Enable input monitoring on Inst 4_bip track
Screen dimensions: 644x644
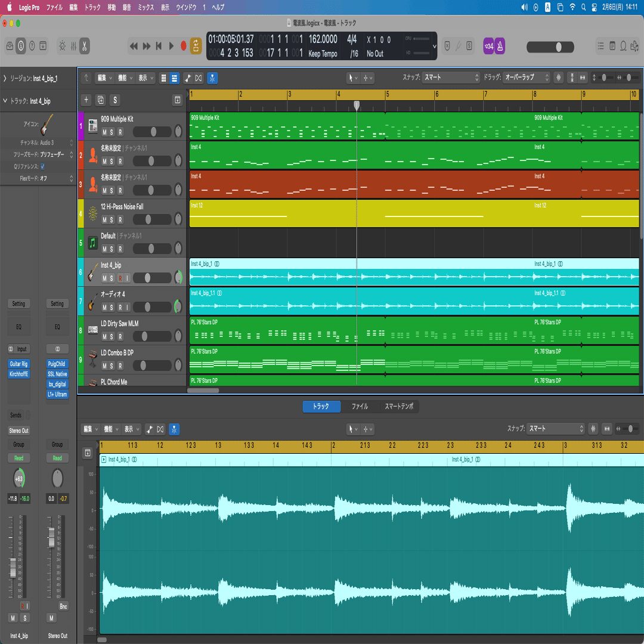[128, 278]
